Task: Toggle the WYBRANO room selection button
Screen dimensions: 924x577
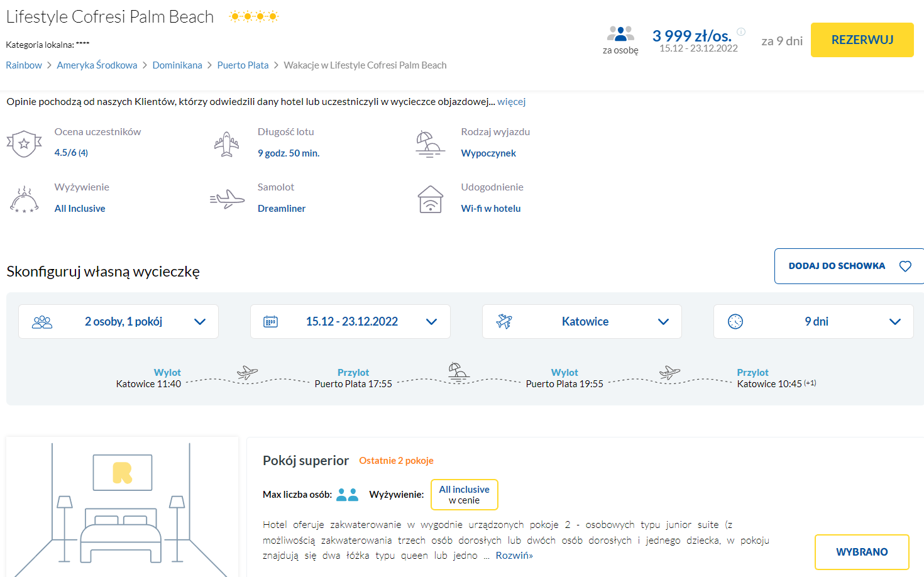Action: pos(861,552)
